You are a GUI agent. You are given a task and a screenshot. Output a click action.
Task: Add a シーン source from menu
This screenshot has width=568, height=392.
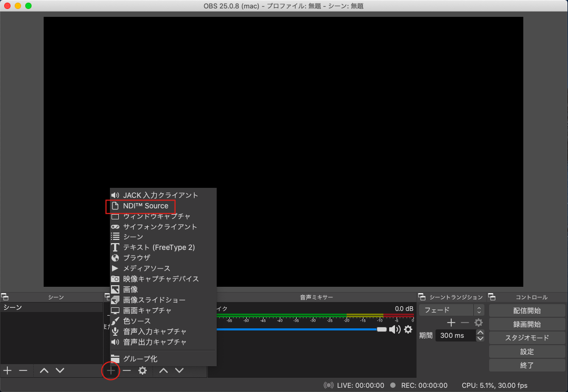coord(163,237)
